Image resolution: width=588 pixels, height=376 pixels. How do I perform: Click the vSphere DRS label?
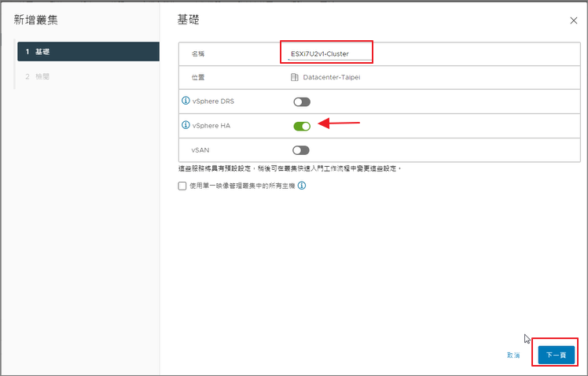coord(213,101)
